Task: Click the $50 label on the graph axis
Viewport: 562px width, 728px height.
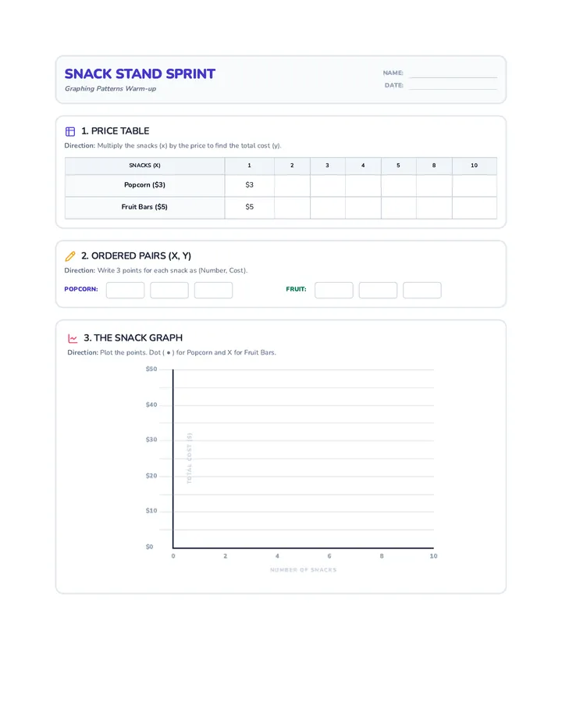Action: [151, 369]
